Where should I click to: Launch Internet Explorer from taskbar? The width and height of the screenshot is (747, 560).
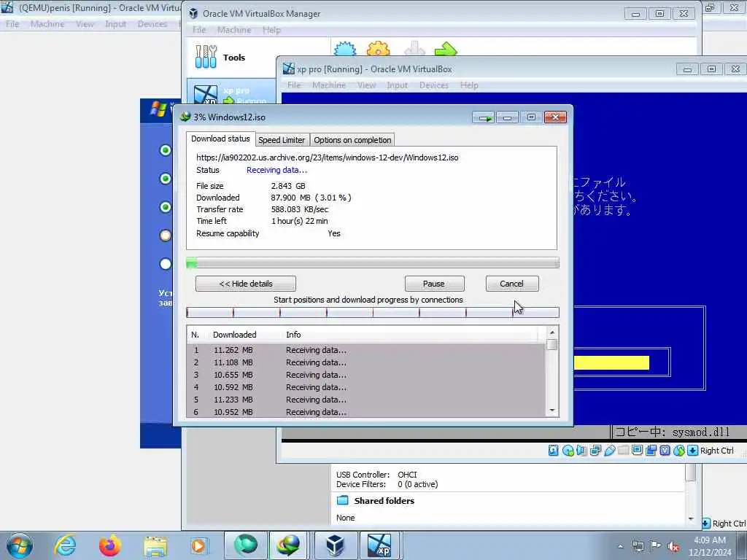pyautogui.click(x=65, y=545)
